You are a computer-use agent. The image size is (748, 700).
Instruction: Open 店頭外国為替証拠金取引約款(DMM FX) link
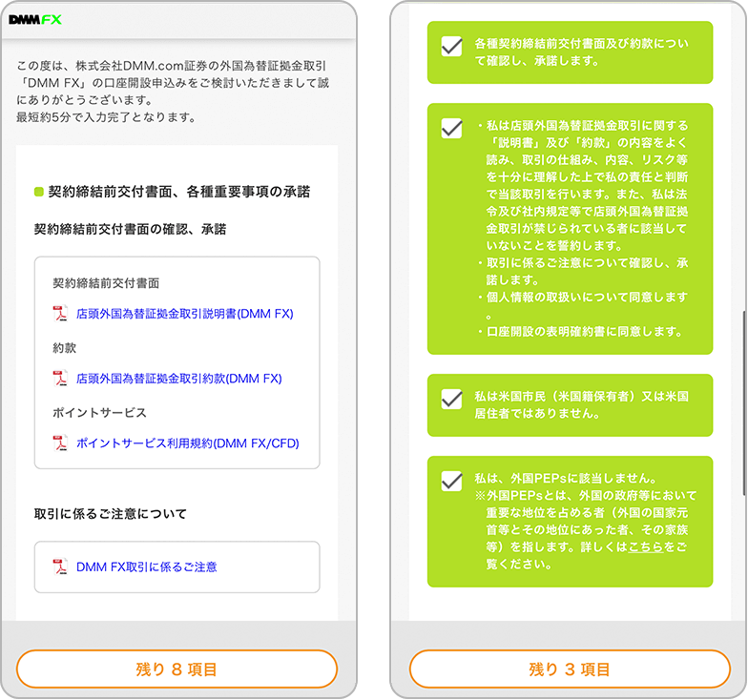[x=179, y=379]
